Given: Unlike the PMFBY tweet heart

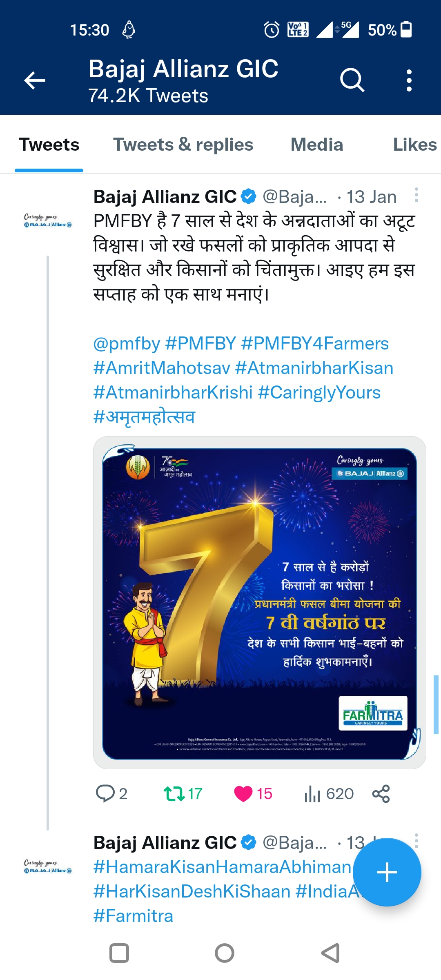Looking at the screenshot, I should pos(243,793).
